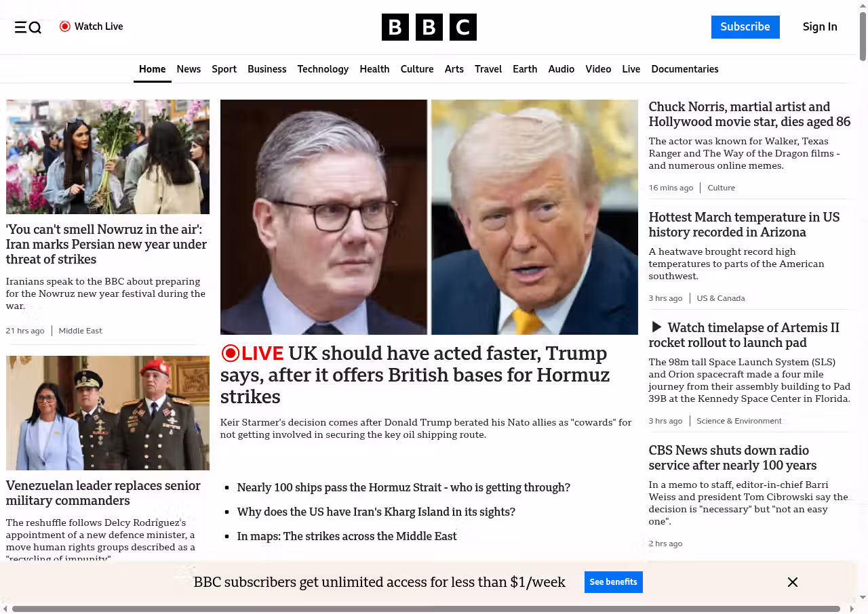
Task: Close the subscriber banner with the X
Action: (793, 582)
